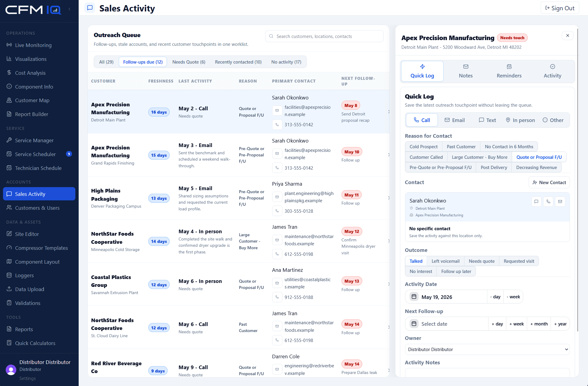Add one month to Next Follow-up

click(x=539, y=324)
